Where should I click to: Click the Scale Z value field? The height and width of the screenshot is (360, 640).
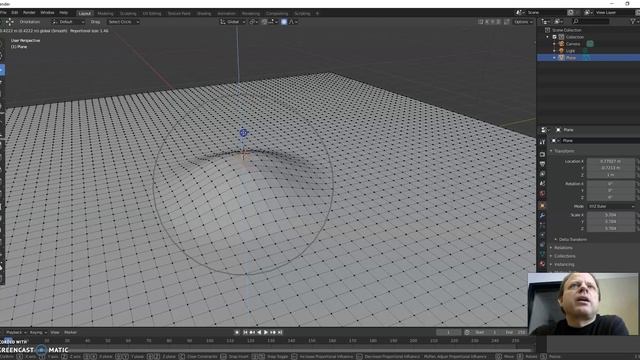(x=611, y=229)
